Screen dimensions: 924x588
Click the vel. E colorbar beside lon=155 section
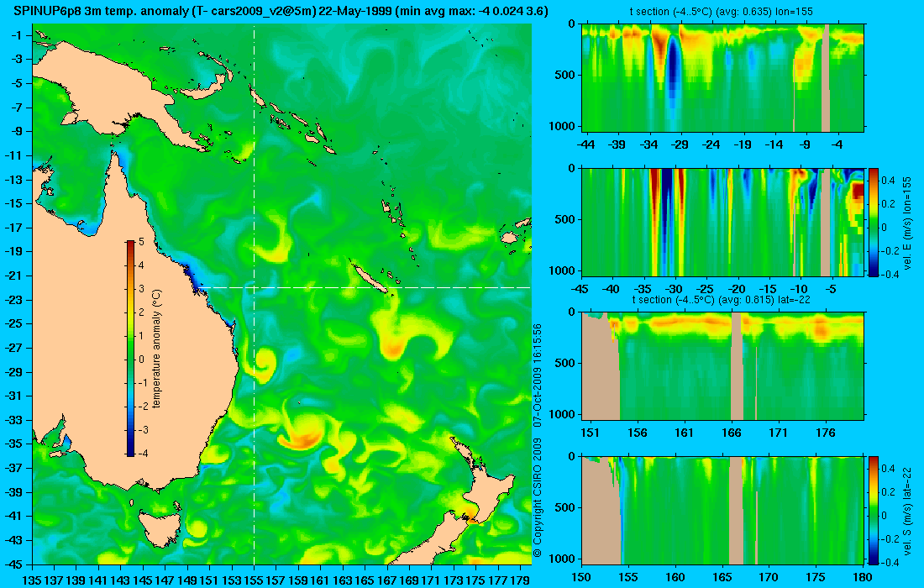[x=874, y=222]
